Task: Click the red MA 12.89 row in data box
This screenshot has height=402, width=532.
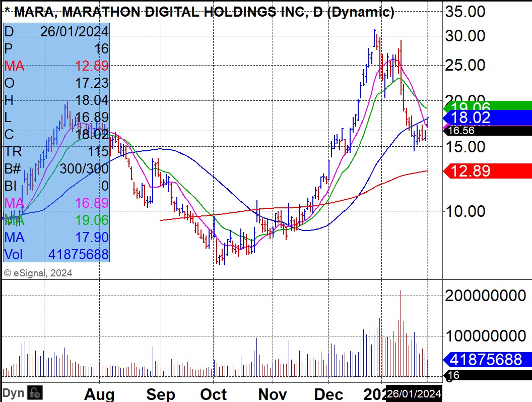Action: click(x=56, y=66)
